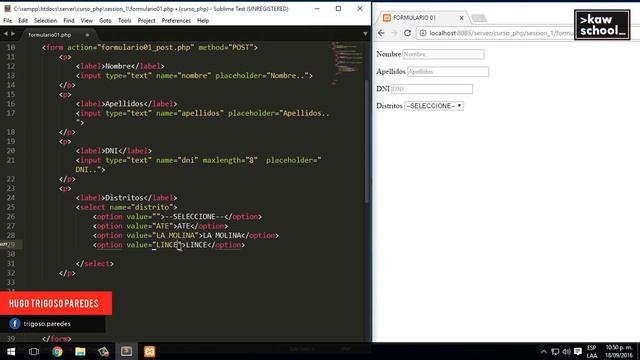This screenshot has width=640, height=360.
Task: Switch the ESP LAA keyboard language
Action: click(592, 351)
